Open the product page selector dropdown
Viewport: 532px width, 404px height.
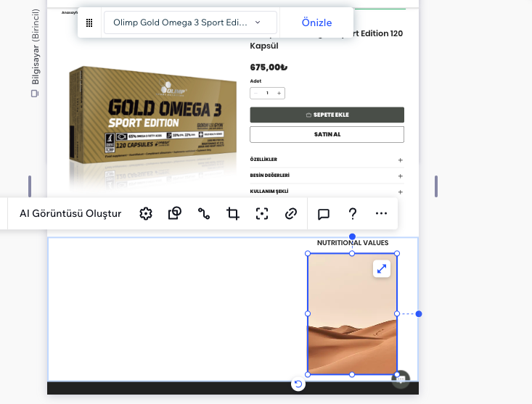[190, 22]
